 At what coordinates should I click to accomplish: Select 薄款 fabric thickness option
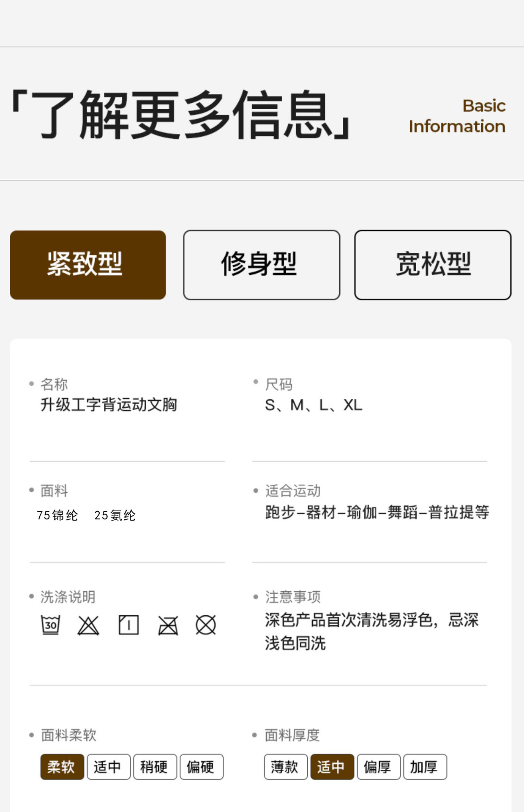286,767
